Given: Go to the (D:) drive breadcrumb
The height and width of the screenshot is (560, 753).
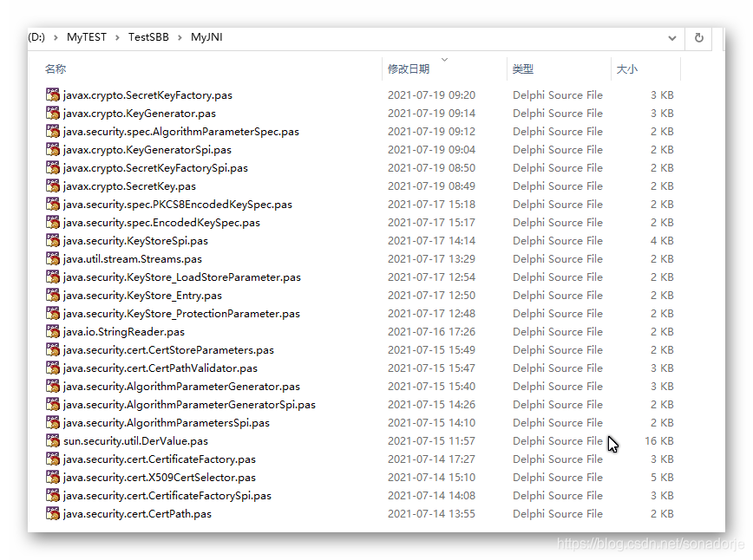Looking at the screenshot, I should click(36, 37).
